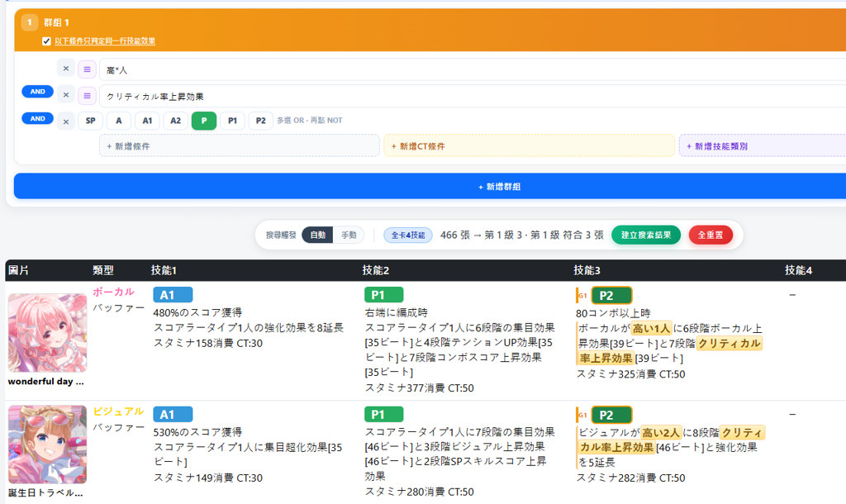
Task: Click the 480%のスコア獲得 skill text
Action: point(197,312)
